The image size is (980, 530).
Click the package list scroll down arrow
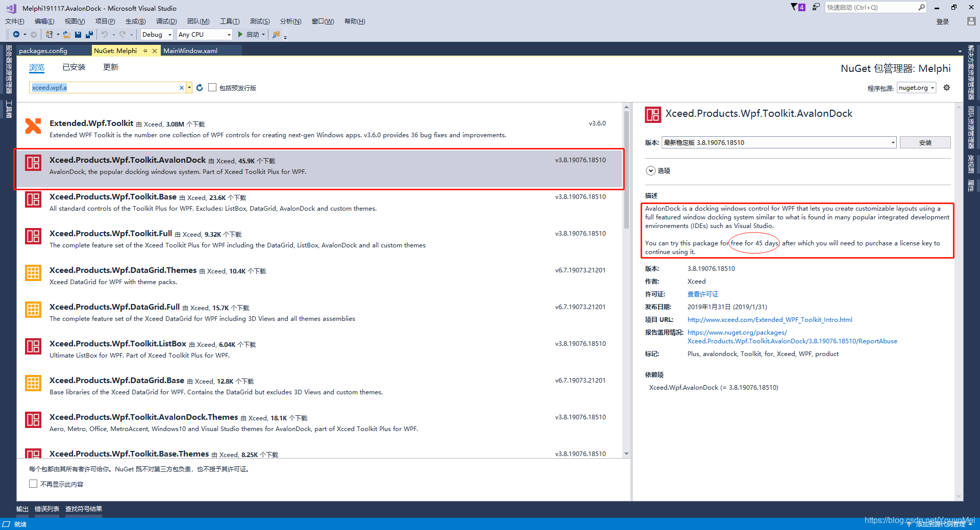click(626, 453)
